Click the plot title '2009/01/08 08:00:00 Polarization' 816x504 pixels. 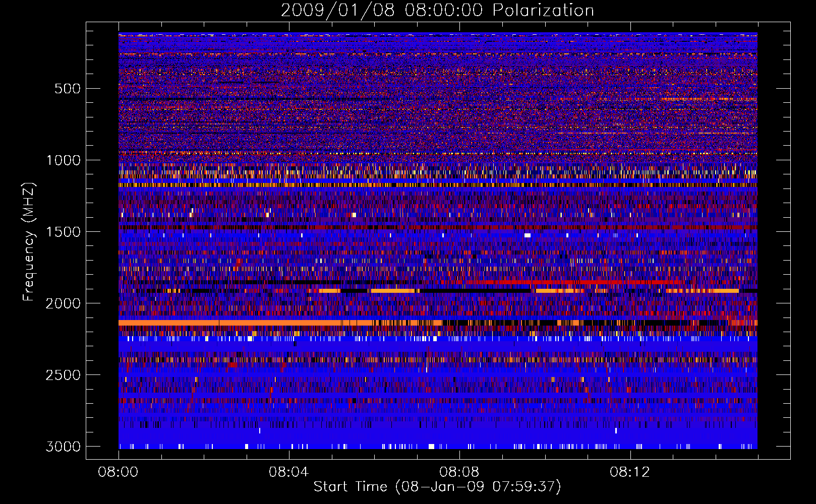(437, 11)
